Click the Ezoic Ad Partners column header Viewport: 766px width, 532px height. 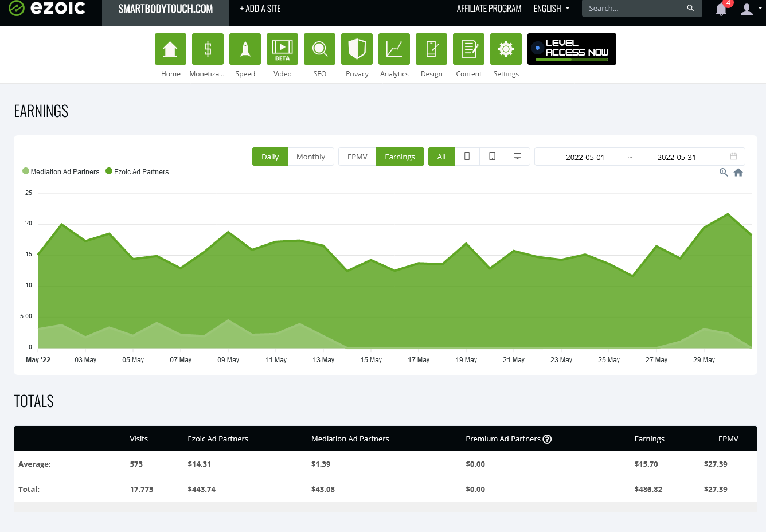(218, 439)
